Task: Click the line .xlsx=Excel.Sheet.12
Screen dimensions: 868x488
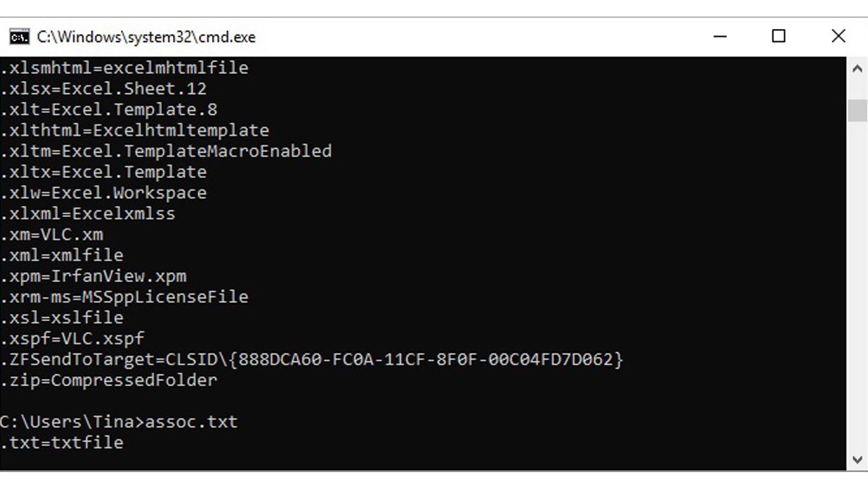Action: [105, 88]
